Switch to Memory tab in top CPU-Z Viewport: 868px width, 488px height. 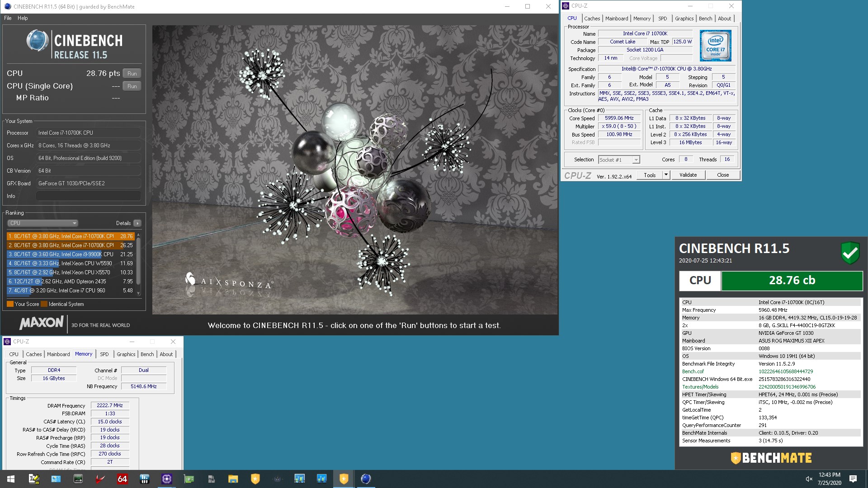tap(642, 19)
